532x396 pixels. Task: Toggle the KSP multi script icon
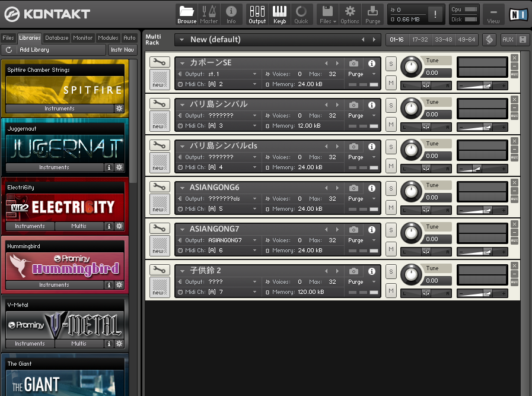[489, 40]
